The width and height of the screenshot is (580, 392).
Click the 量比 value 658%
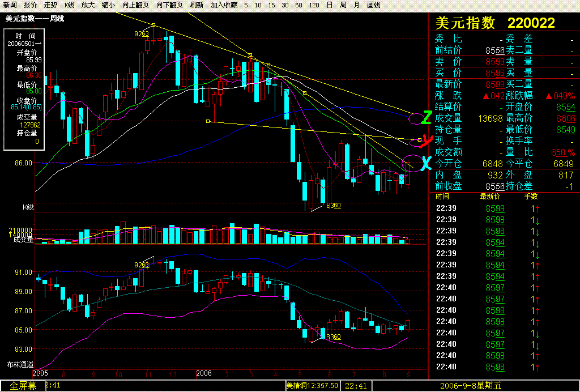[x=563, y=152]
